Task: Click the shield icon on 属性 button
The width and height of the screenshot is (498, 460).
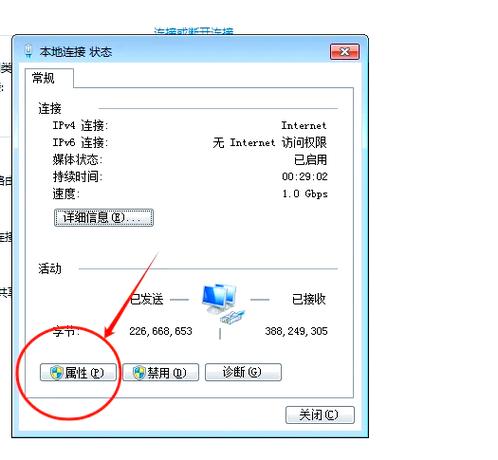Action: [x=56, y=372]
